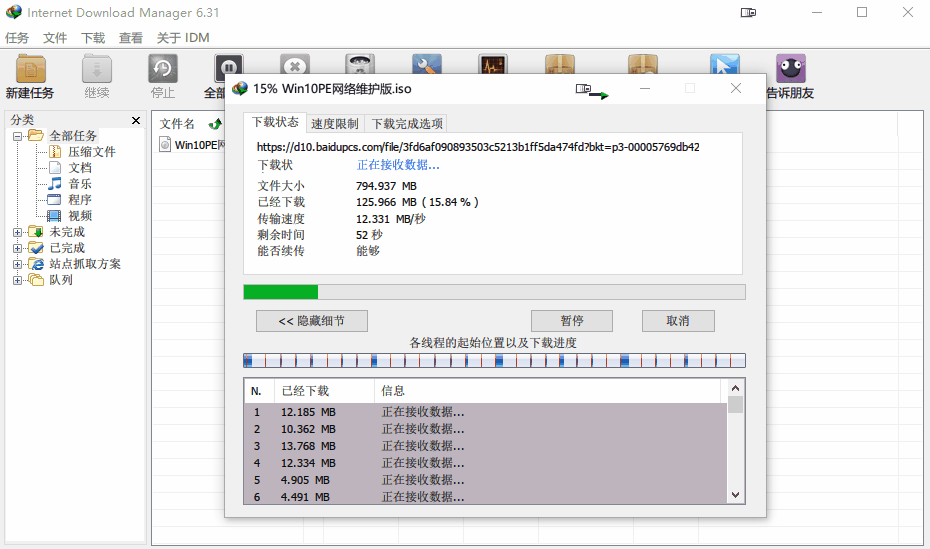Image resolution: width=930 pixels, height=549 pixels.
Task: Select 站点抓取方案 item in tree
Action: tap(85, 264)
